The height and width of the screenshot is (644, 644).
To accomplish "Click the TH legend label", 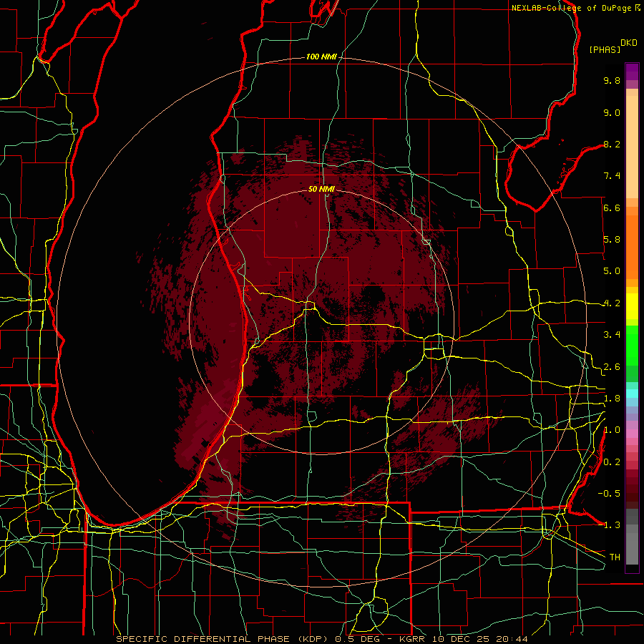I will tap(615, 557).
